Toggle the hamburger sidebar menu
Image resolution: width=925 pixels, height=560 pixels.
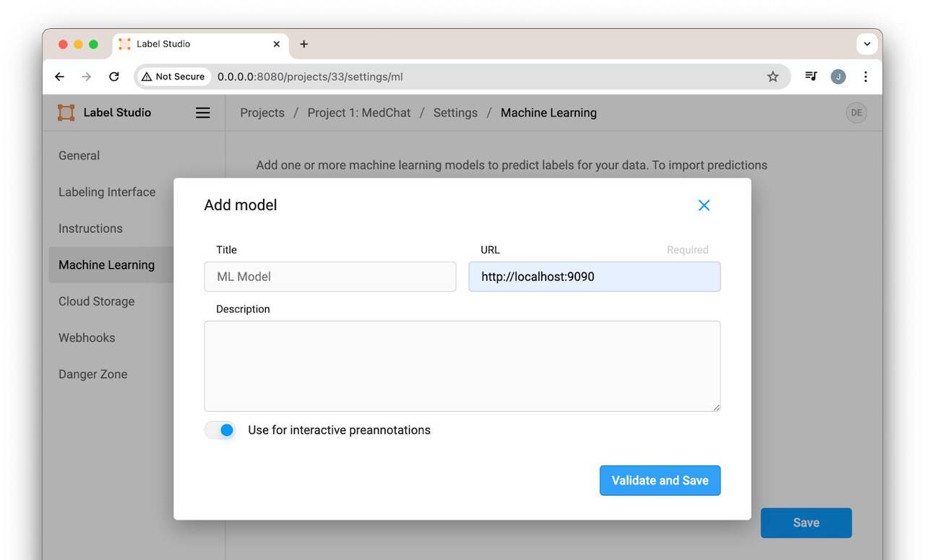click(x=203, y=113)
